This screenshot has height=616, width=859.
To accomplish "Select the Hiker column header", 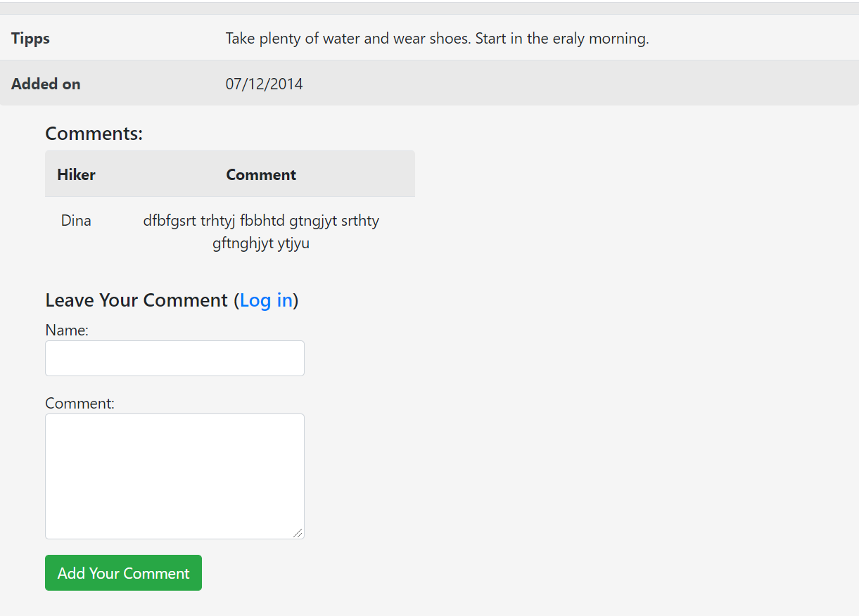I will pos(76,174).
